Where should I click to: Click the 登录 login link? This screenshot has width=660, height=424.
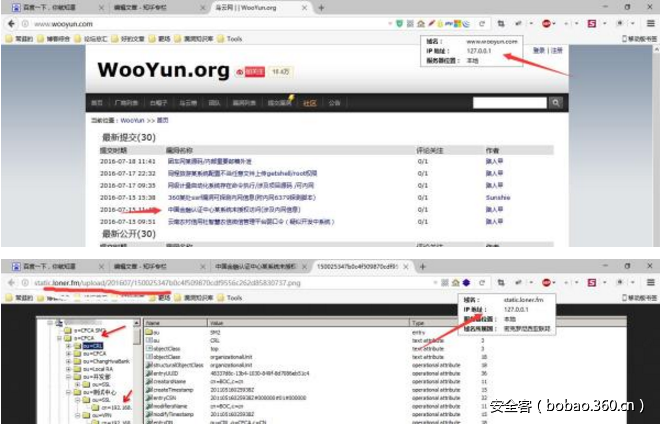click(x=539, y=50)
